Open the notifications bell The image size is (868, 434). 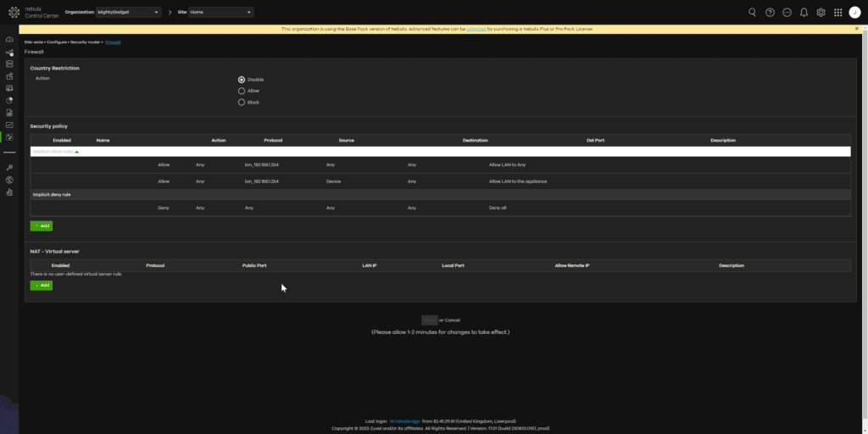click(804, 13)
